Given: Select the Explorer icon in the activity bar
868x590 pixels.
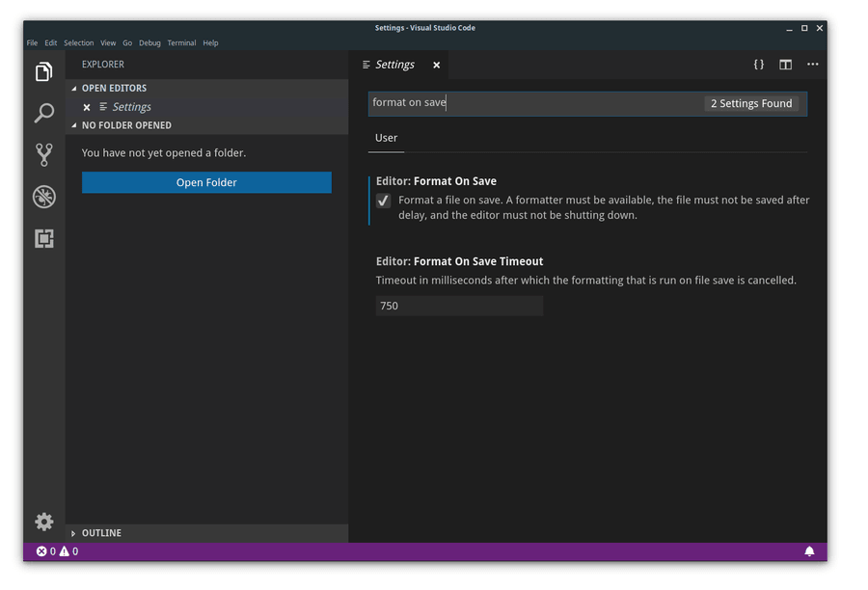Looking at the screenshot, I should 43,71.
